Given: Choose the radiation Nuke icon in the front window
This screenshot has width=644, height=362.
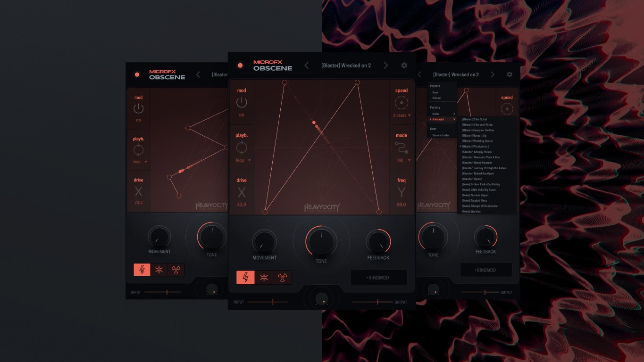Looking at the screenshot, I should [282, 278].
